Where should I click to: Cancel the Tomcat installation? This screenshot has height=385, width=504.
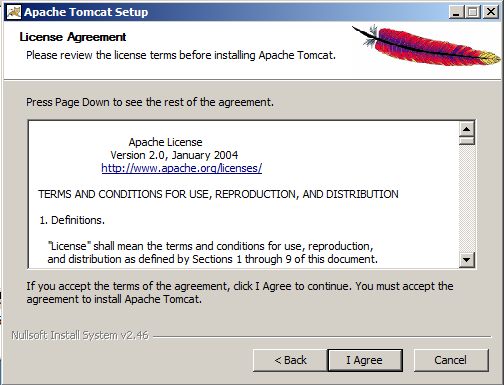451,360
